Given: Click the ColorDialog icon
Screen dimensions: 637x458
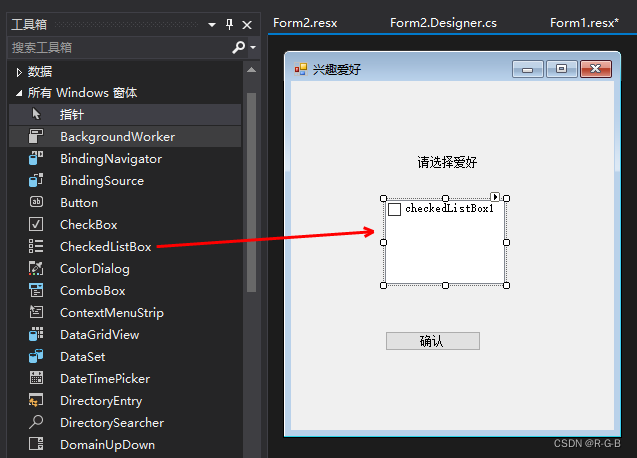Looking at the screenshot, I should (36, 268).
